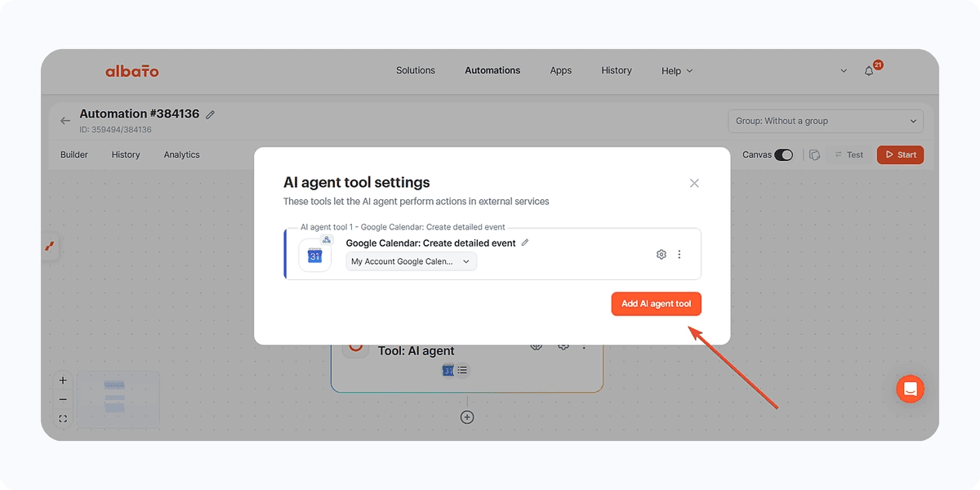Go back with the left arrow
Viewport: 980px width, 490px height.
coord(65,121)
